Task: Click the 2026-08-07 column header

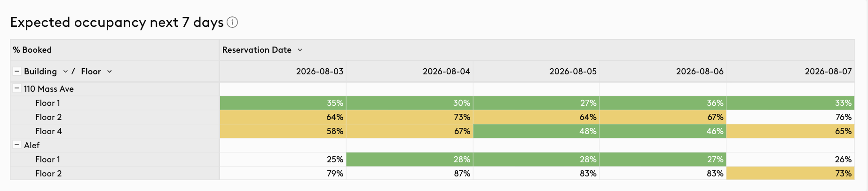Action: coord(828,72)
